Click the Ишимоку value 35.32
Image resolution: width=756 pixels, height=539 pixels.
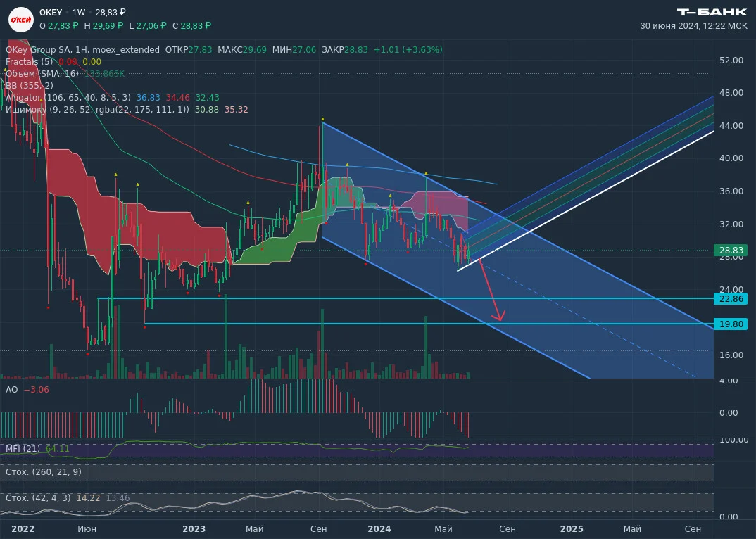(237, 110)
